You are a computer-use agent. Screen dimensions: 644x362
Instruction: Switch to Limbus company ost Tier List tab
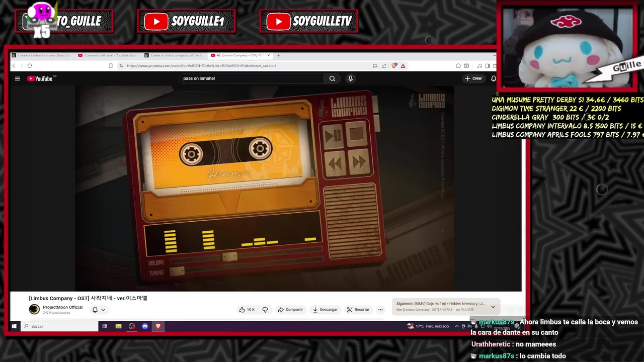(x=175, y=55)
